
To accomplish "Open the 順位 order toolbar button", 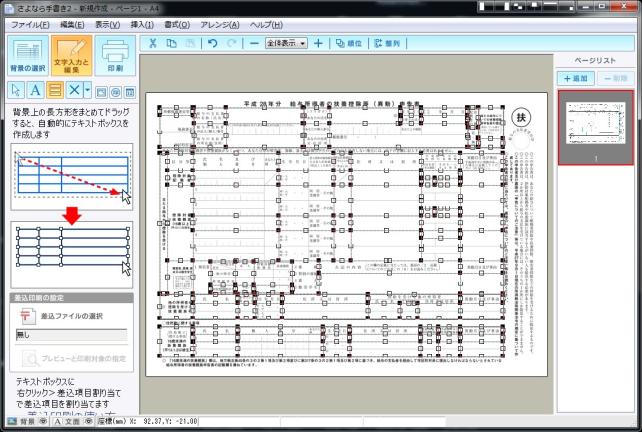I will tap(349, 43).
